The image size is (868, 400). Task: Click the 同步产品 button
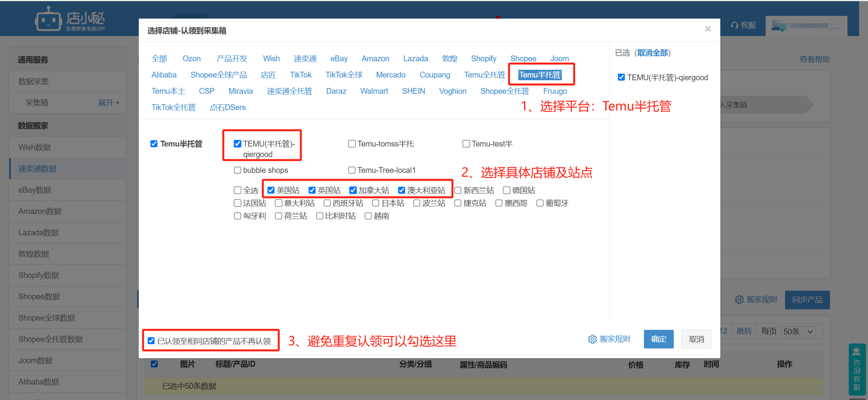807,300
